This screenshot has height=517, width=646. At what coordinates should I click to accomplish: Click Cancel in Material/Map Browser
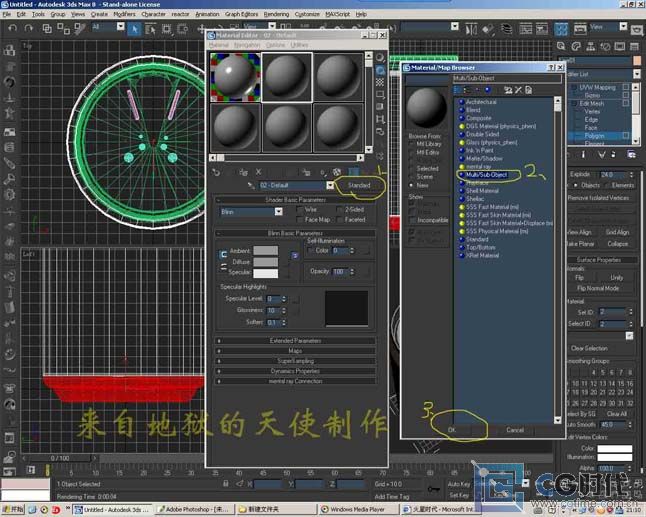(515, 430)
